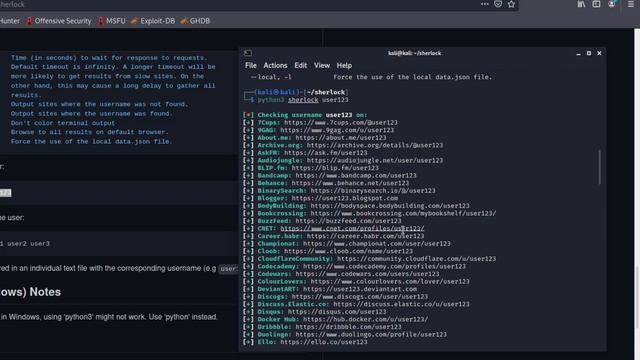Click the Duolingo result URL
This screenshot has width=640, height=360.
pos(371,334)
